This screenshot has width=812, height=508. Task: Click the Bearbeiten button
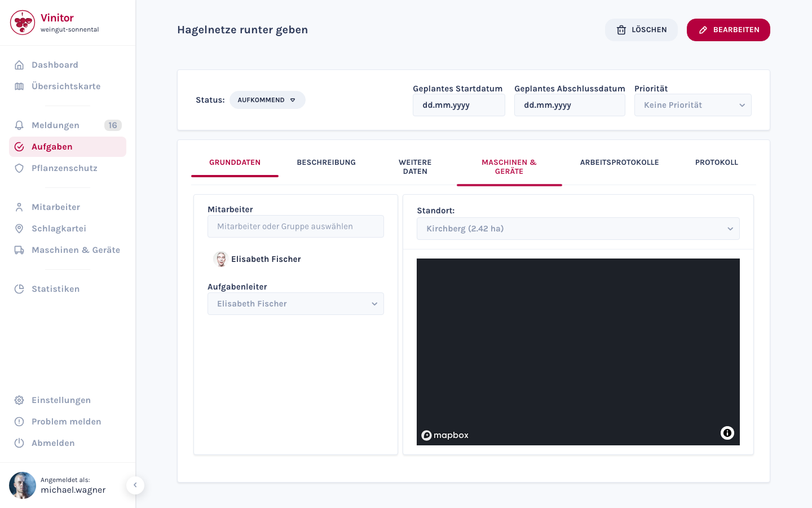pyautogui.click(x=729, y=30)
